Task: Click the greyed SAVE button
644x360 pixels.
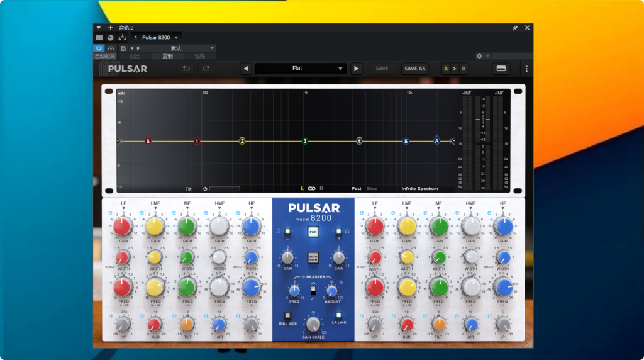Action: point(382,69)
